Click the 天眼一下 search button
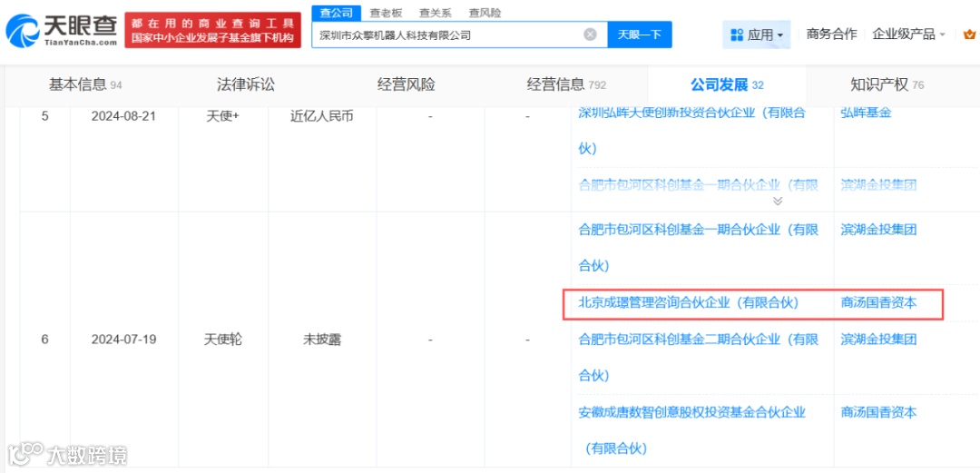This screenshot has height=473, width=980. click(640, 34)
